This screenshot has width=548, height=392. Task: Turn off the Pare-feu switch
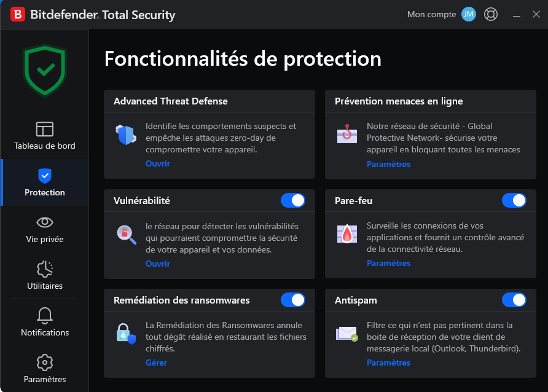tap(514, 200)
